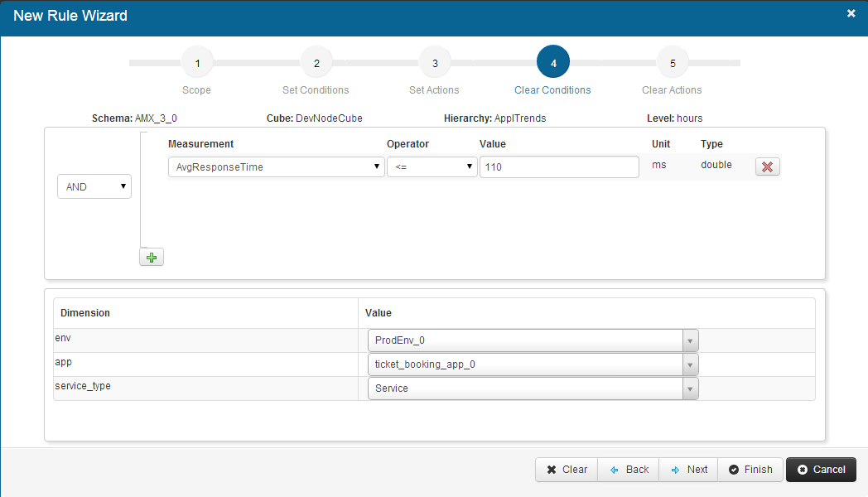Go to step 5 Clear Actions
The image size is (868, 497).
(672, 63)
